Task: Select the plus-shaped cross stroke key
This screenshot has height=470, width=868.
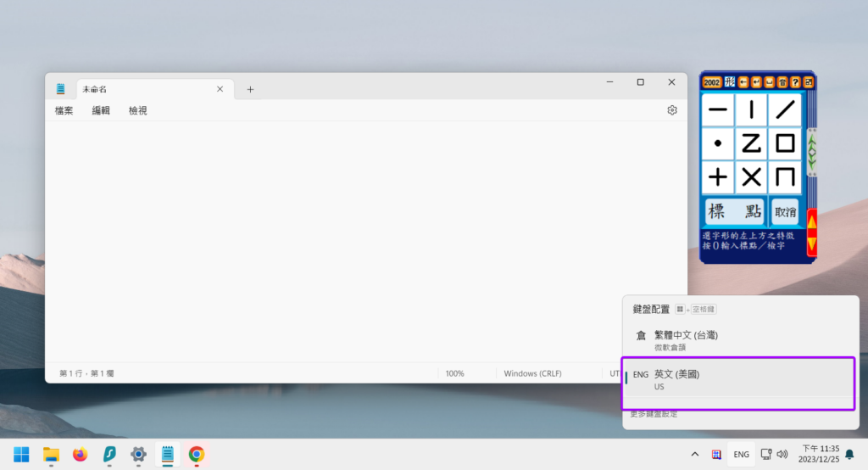Action: tap(718, 177)
